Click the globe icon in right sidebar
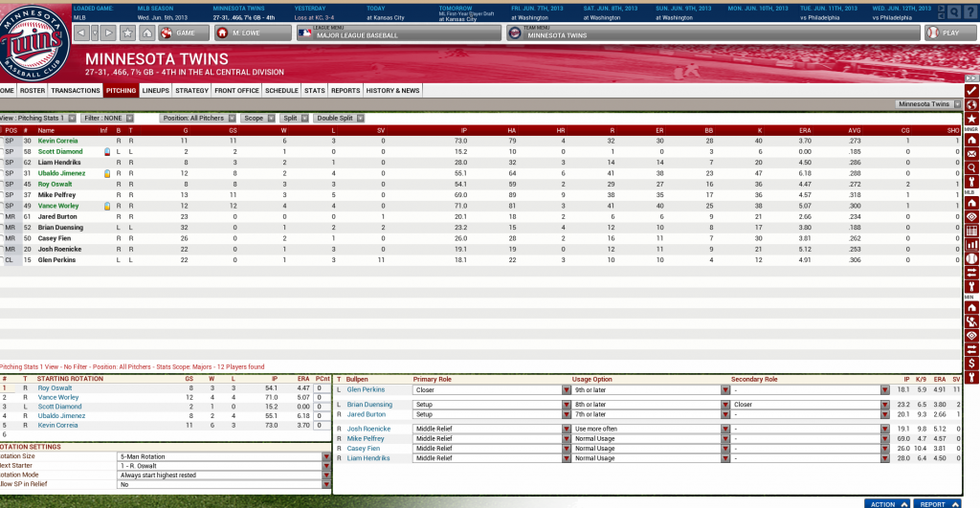980x508 pixels. pos(971,103)
